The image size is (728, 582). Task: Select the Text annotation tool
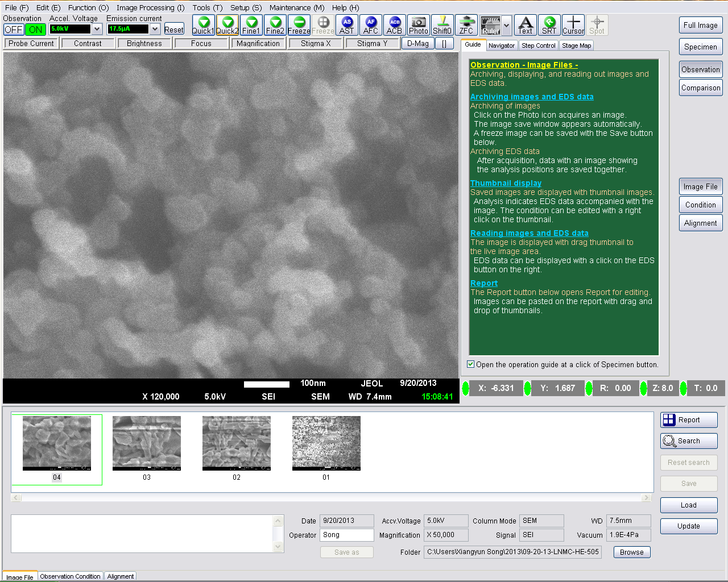pos(525,25)
